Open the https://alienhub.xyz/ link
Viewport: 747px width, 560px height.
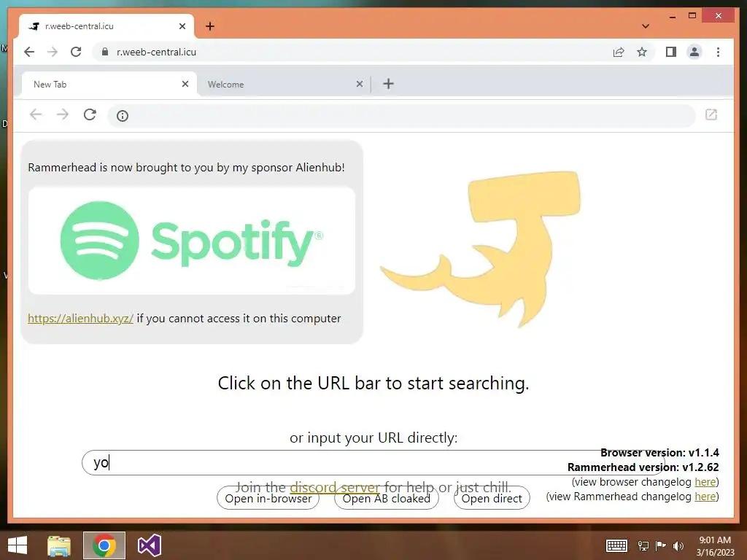click(80, 319)
